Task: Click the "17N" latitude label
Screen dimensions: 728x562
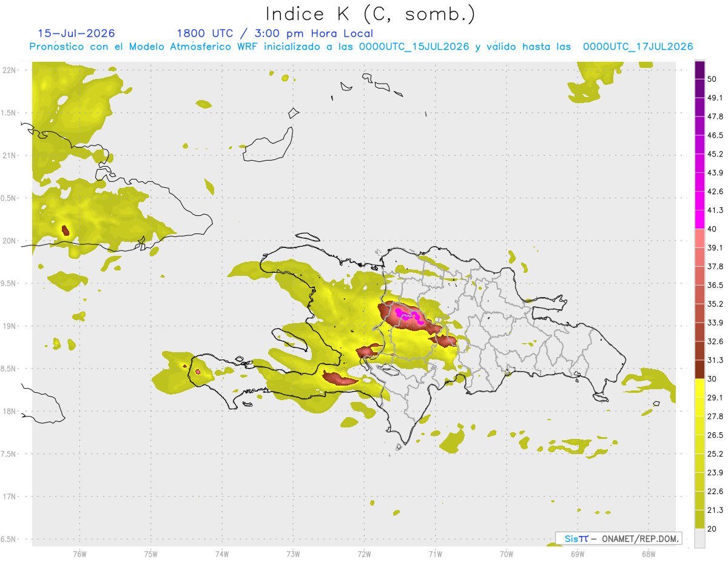Action: point(10,497)
